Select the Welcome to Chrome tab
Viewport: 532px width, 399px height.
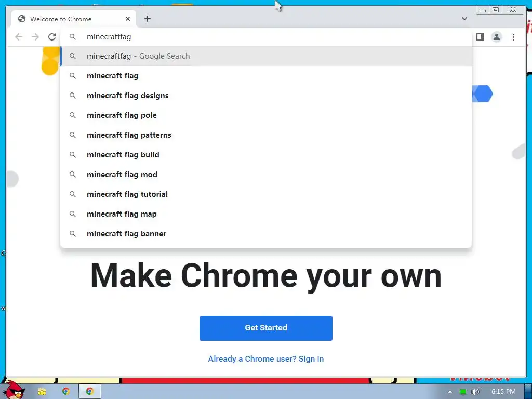click(x=74, y=19)
